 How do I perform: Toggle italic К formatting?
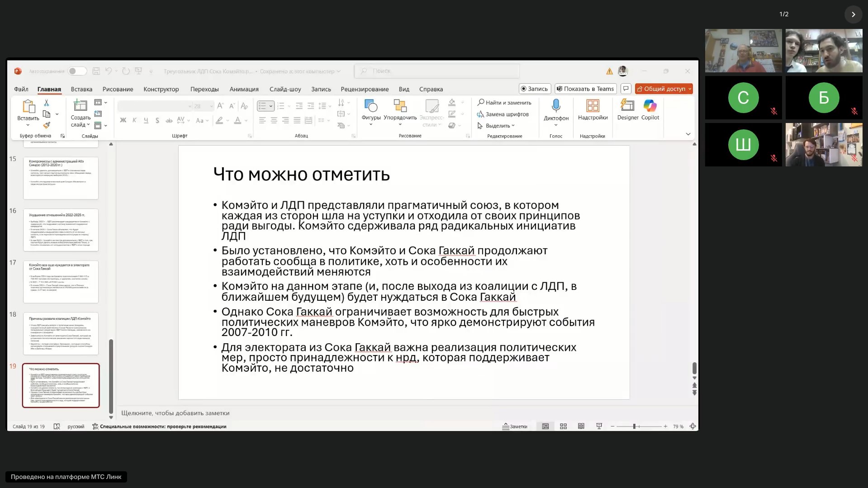tap(134, 120)
